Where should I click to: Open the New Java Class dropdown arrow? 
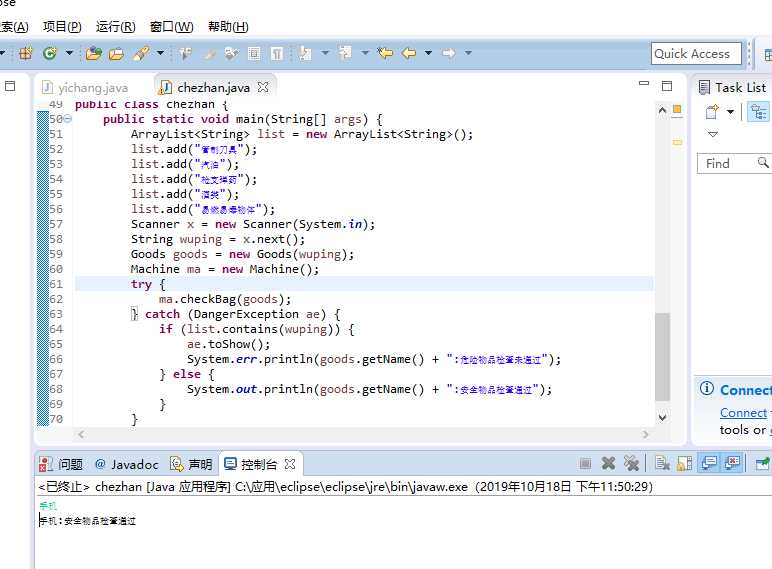[x=69, y=53]
